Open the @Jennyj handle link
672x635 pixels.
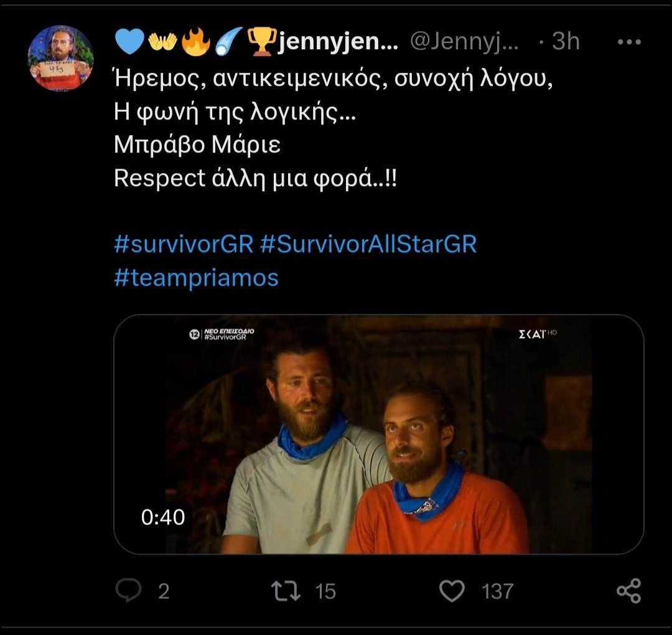[464, 42]
